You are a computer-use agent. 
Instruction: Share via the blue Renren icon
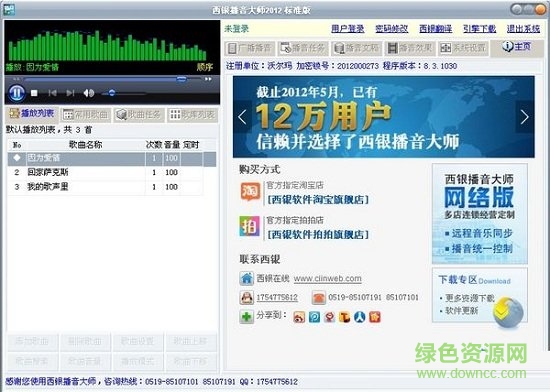[x=360, y=317]
